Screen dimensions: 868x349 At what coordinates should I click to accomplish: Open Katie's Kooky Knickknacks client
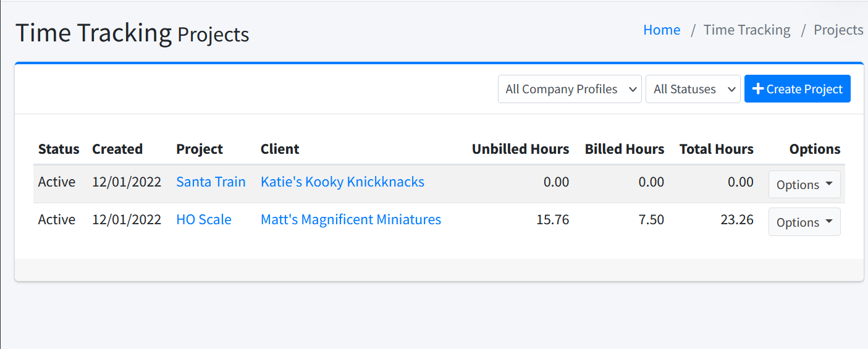pyautogui.click(x=342, y=182)
